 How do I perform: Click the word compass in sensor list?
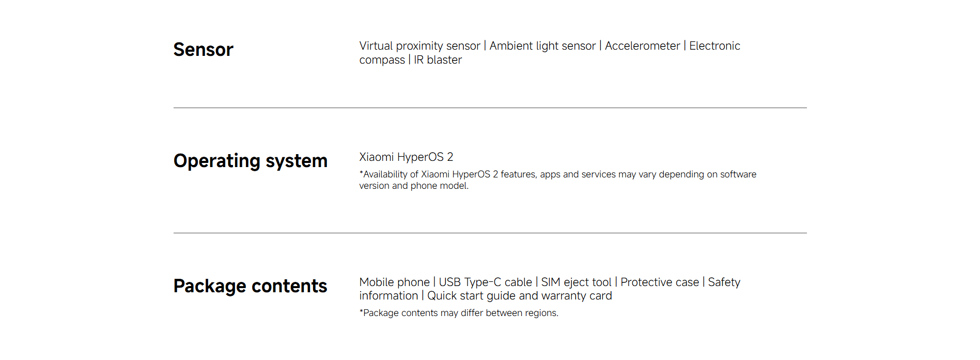[x=382, y=60]
